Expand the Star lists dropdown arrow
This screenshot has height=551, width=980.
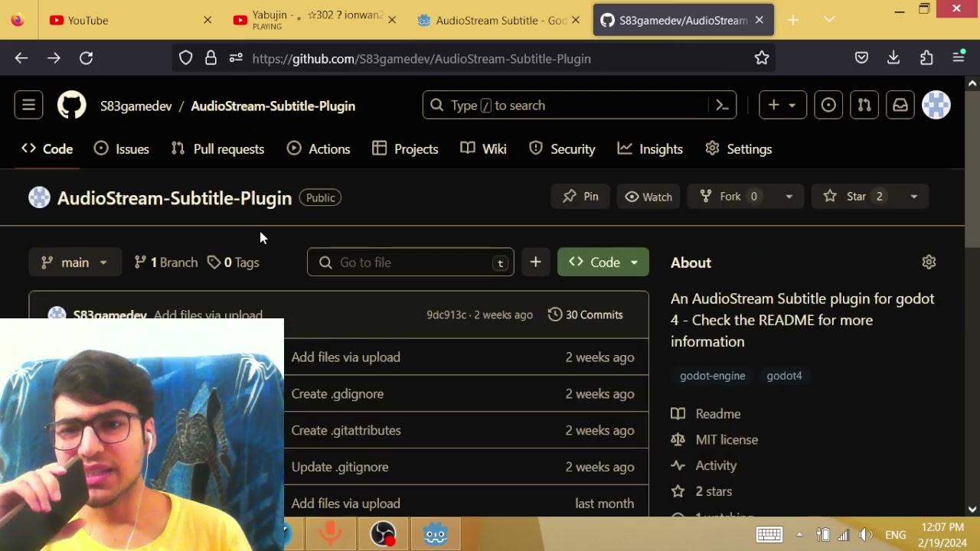[x=913, y=197]
